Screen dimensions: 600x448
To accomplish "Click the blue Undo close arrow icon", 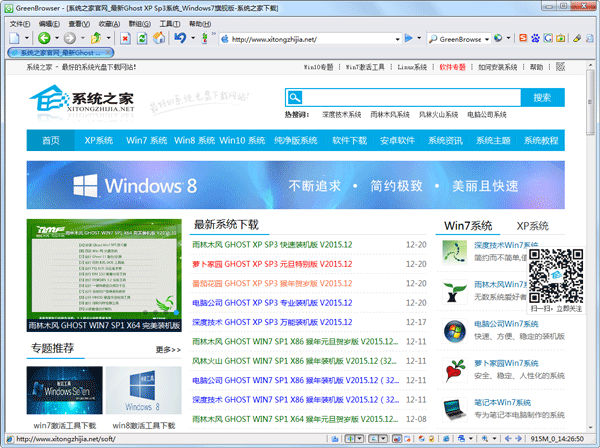I will tap(179, 38).
